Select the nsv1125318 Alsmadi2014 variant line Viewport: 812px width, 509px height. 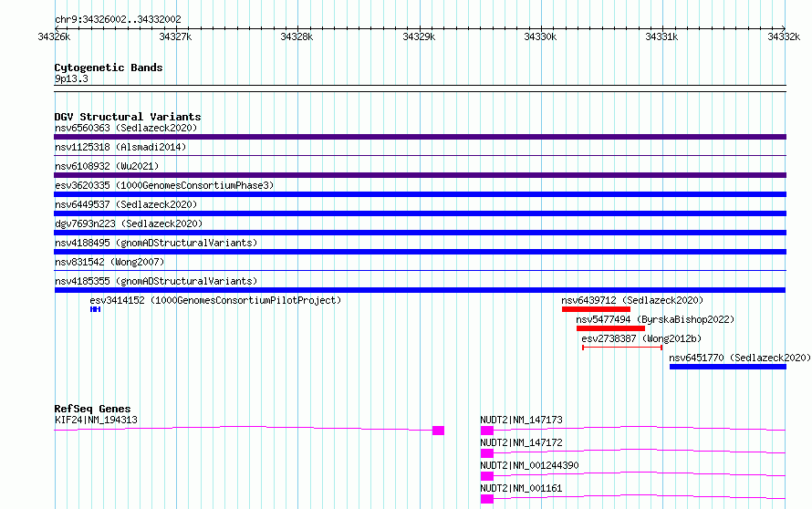pos(420,155)
